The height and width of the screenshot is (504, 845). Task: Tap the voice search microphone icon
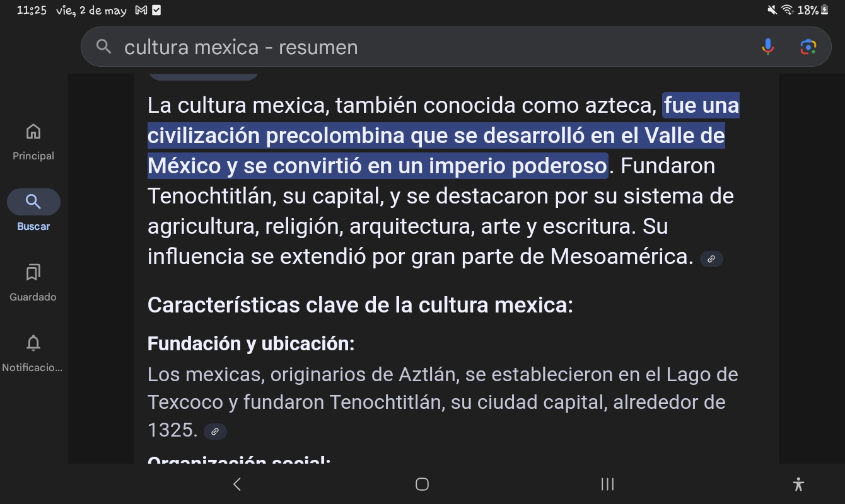tap(767, 47)
